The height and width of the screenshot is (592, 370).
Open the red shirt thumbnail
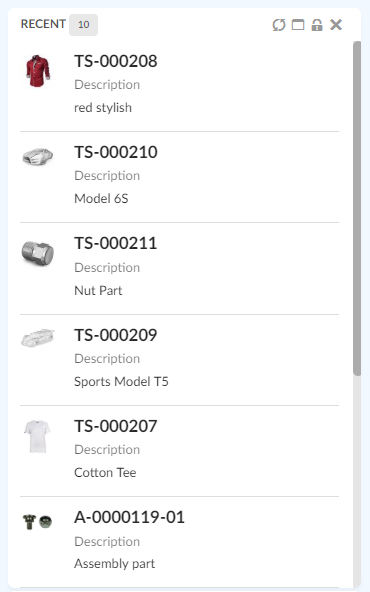pos(38,71)
